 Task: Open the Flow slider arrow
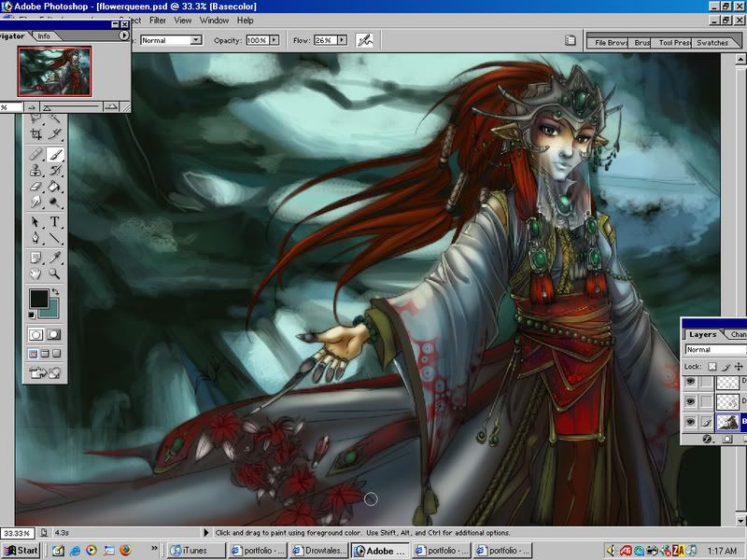click(x=342, y=40)
